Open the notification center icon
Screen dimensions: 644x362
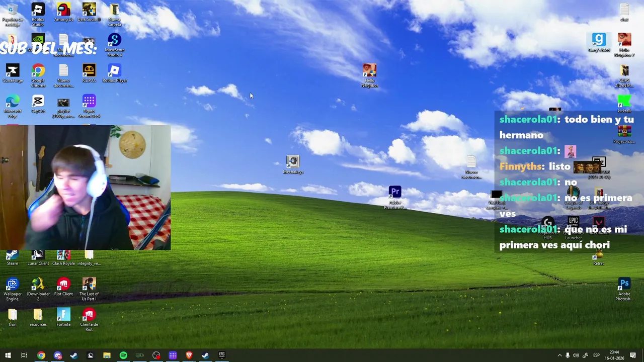pos(633,355)
